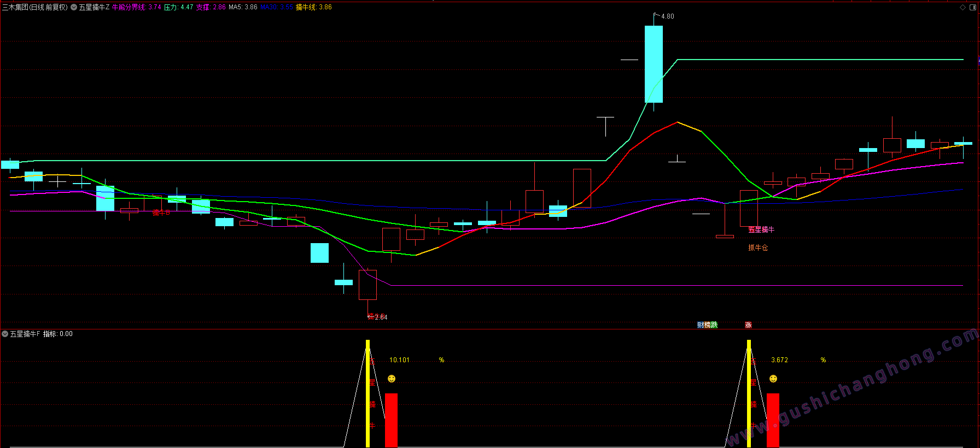Click the red 涨 event marker
Screen dimensions: 980x448
[x=748, y=325]
